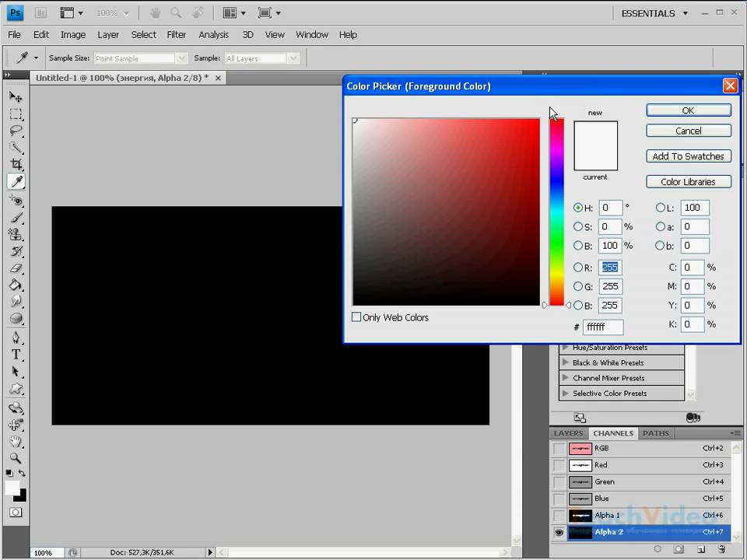This screenshot has height=560, width=747.
Task: Switch to the LAYERS tab
Action: pyautogui.click(x=568, y=433)
